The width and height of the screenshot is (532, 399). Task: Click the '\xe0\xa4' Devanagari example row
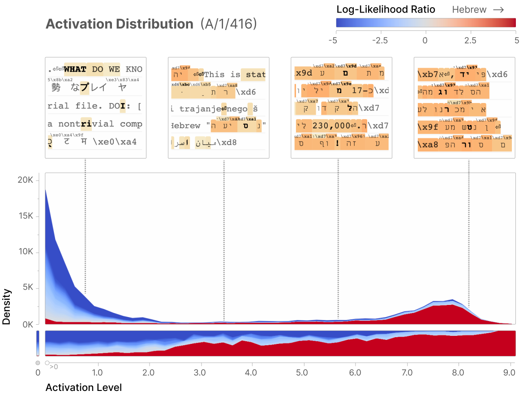[x=95, y=141]
